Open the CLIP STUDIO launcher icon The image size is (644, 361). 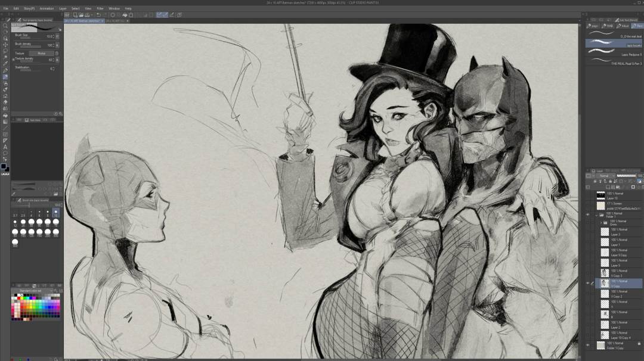[x=67, y=15]
